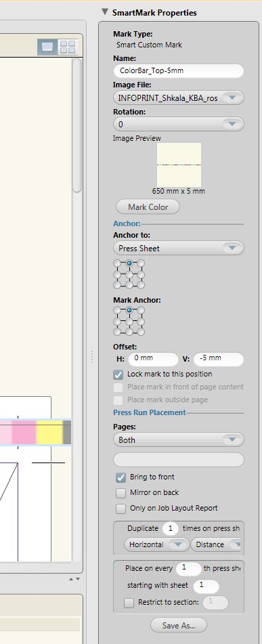Click the Name field ColorBar_Top-5mm
This screenshot has width=262, height=644.
pyautogui.click(x=179, y=70)
